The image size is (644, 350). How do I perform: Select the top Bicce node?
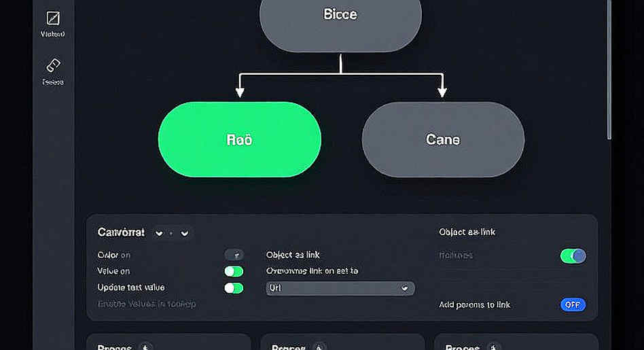coord(340,22)
